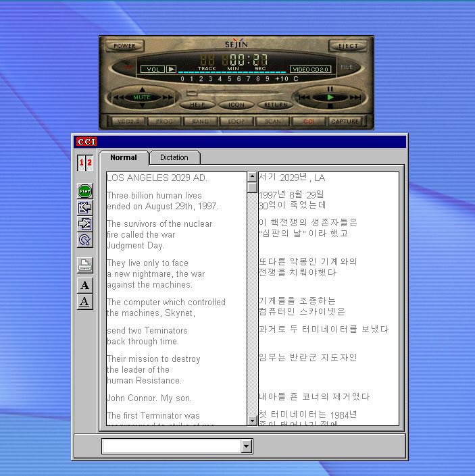The width and height of the screenshot is (475, 476).
Task: Toggle MUTE on the player
Action: (142, 97)
